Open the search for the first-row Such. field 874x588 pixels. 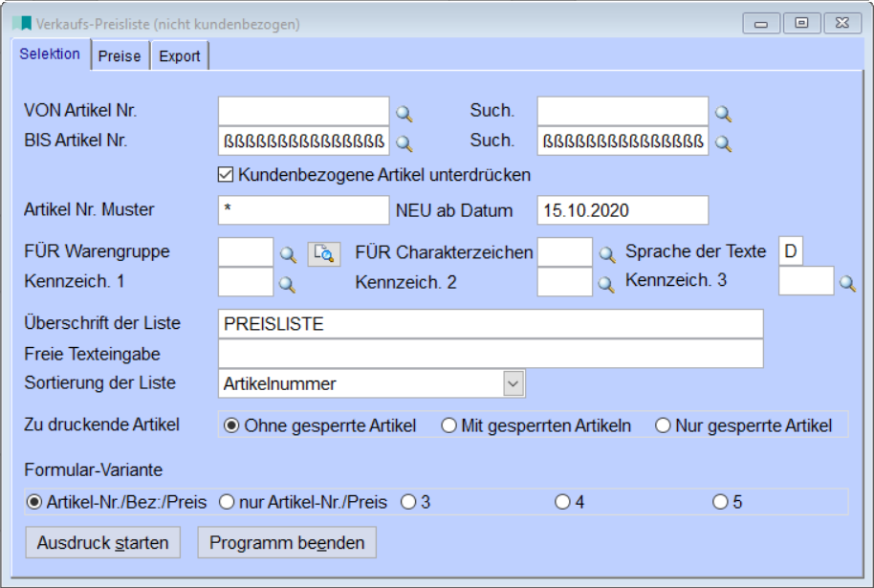pyautogui.click(x=724, y=114)
